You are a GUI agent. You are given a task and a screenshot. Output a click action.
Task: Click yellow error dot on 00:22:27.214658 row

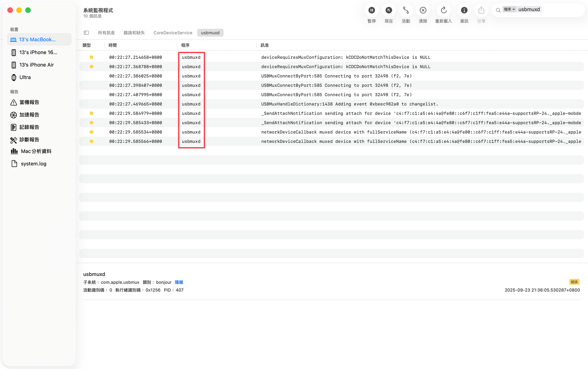tap(91, 57)
